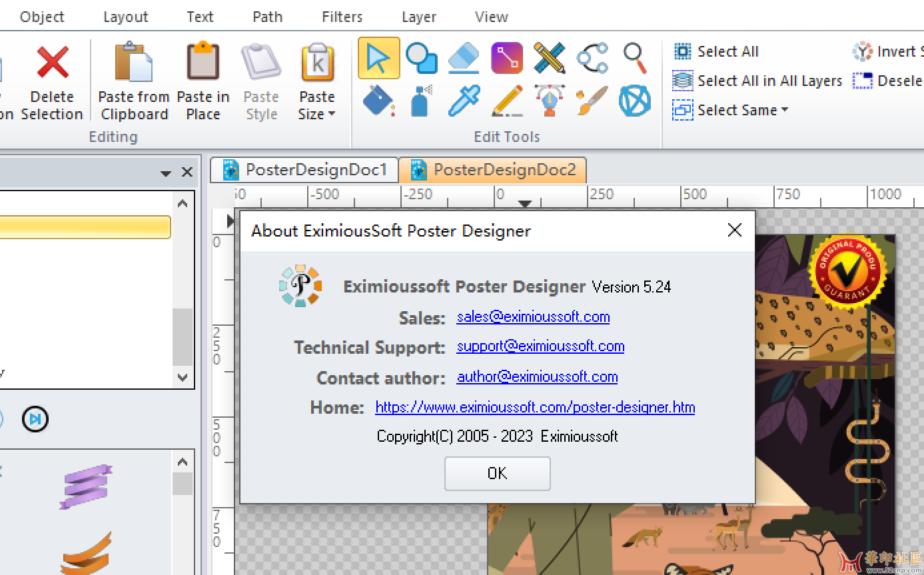
Task: Close the left side panel
Action: pos(187,173)
